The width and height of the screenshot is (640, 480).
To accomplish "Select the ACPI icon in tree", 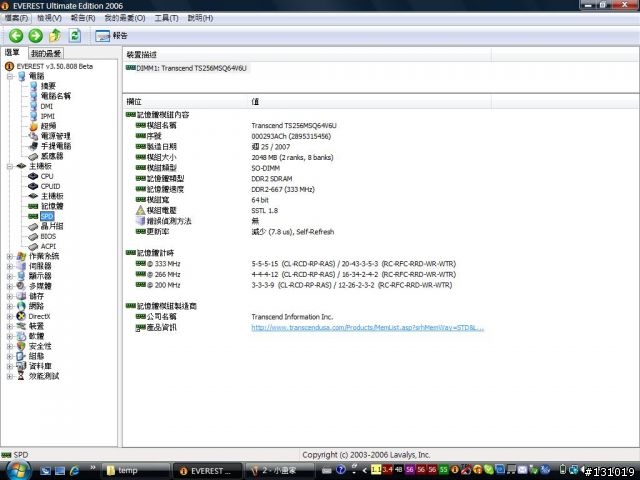I will point(33,247).
